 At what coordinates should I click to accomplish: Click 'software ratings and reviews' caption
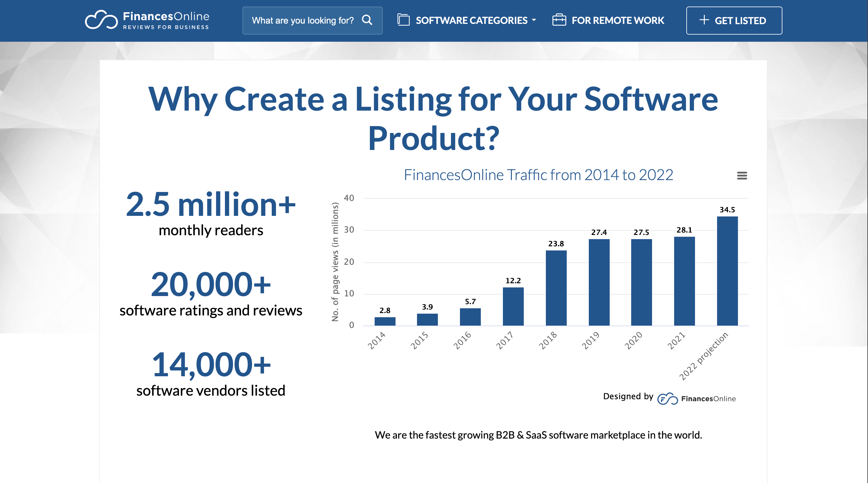tap(211, 310)
